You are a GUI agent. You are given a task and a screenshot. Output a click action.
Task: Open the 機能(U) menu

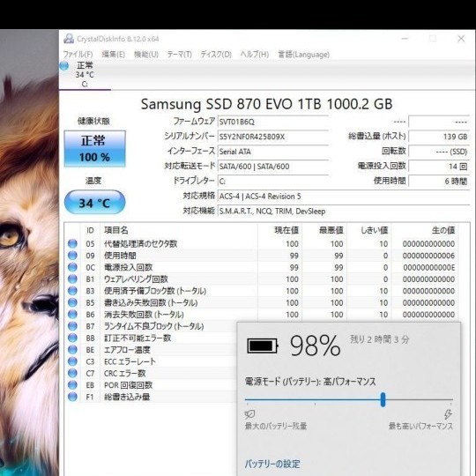[x=146, y=55]
